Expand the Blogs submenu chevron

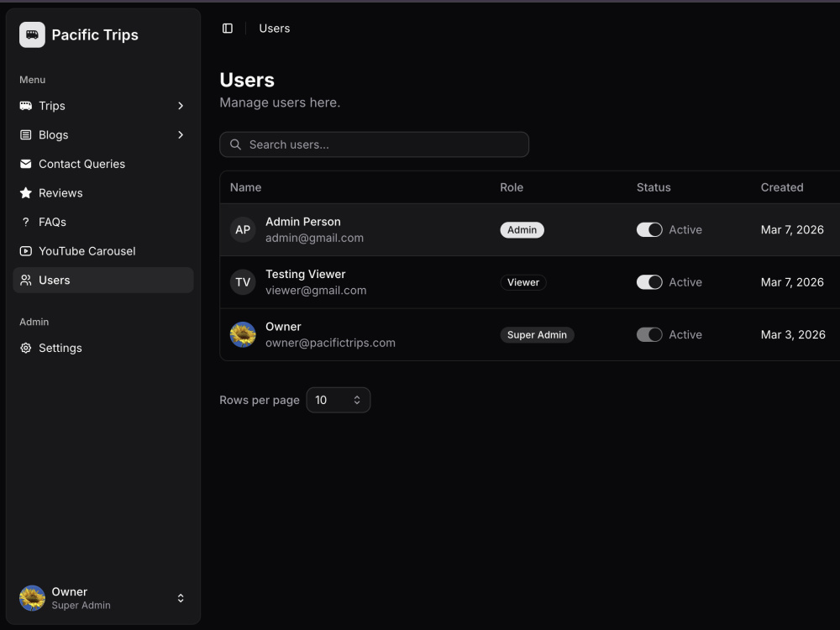(181, 135)
